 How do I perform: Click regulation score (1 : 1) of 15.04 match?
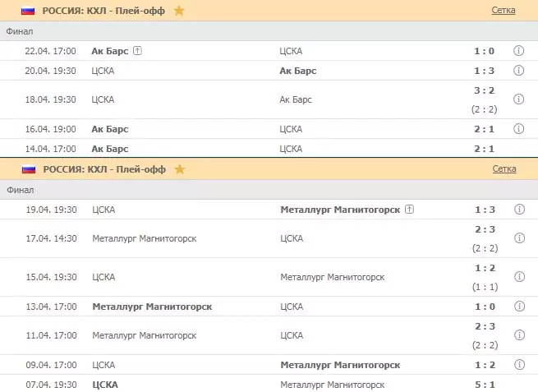485,287
